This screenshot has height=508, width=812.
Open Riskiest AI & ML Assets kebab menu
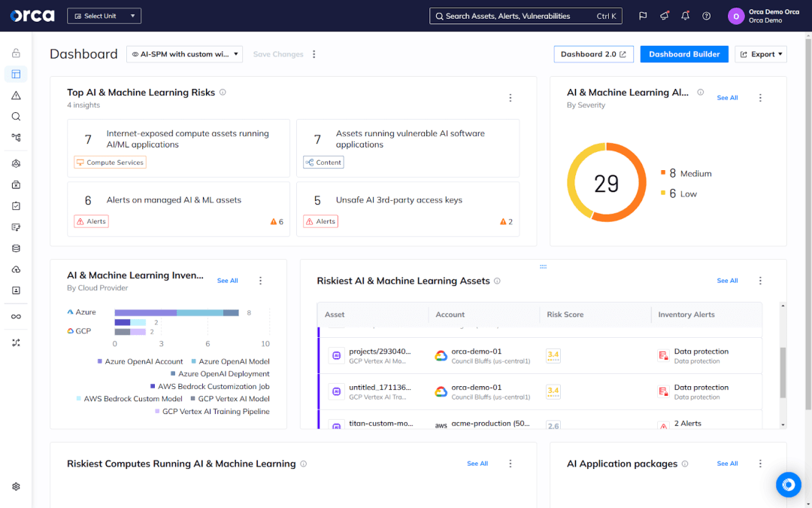[x=760, y=281]
